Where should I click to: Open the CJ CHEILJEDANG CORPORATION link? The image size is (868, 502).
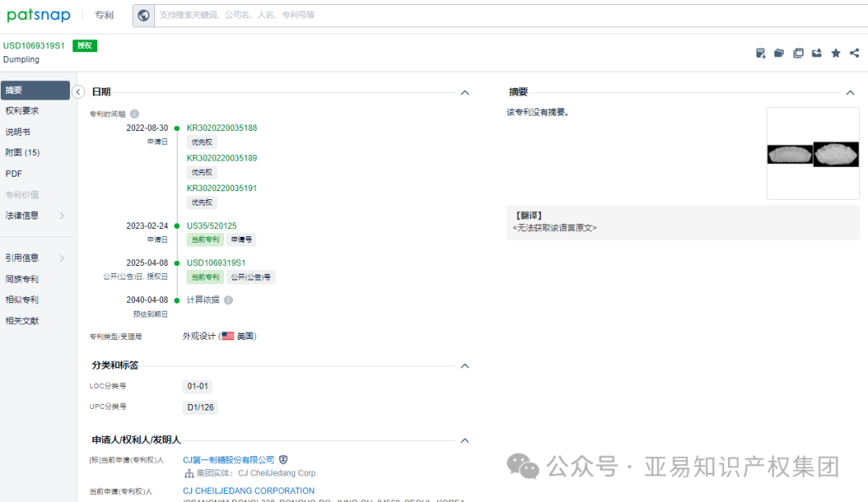(x=248, y=491)
